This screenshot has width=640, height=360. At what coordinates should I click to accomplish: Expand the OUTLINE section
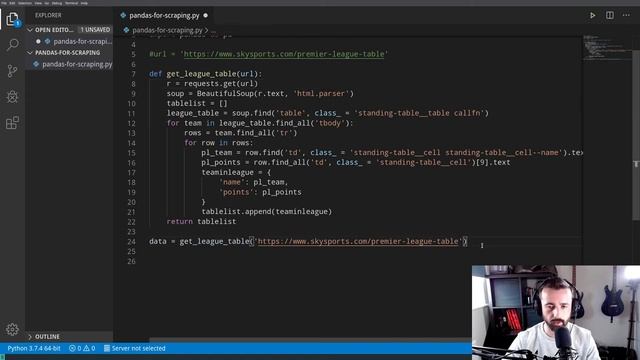(30, 337)
